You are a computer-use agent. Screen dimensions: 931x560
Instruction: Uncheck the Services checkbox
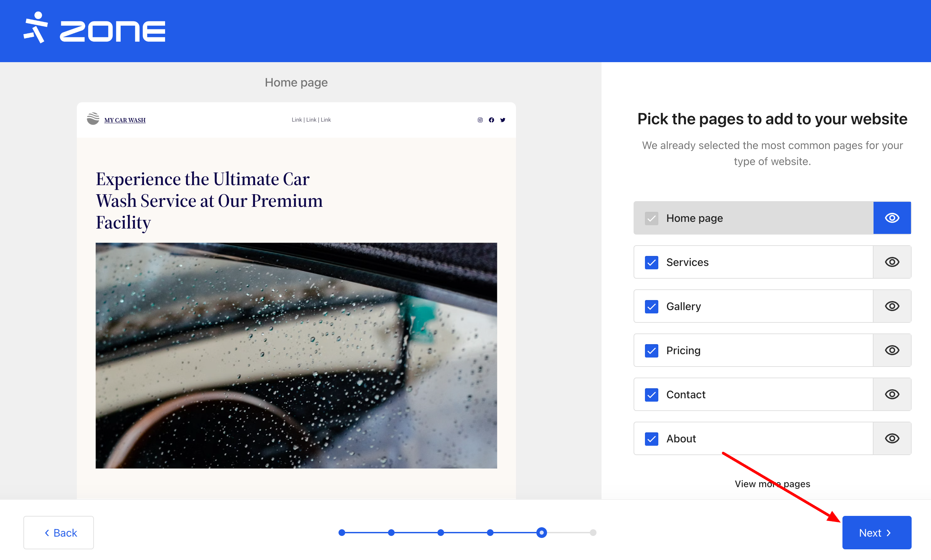tap(651, 263)
